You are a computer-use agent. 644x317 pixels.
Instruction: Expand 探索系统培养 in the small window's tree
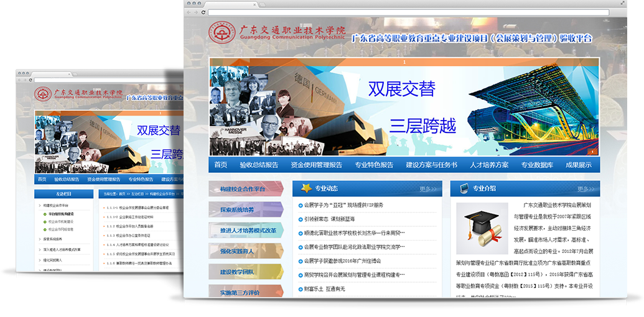pyautogui.click(x=52, y=239)
